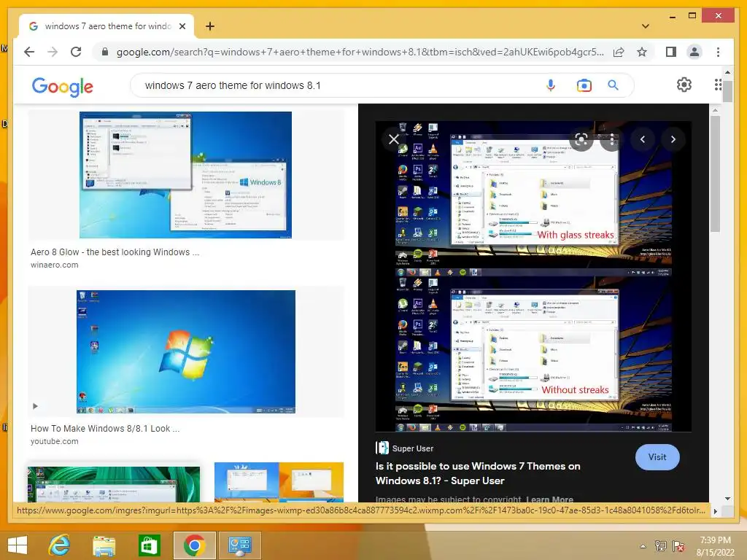Show hidden system tray icons
Screen dimensions: 747x560
[643, 545]
